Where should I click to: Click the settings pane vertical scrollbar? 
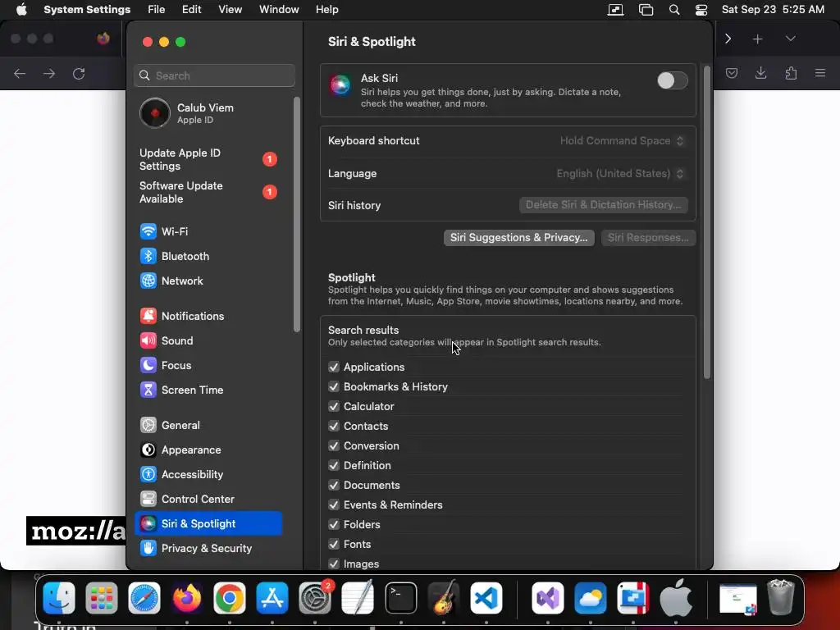706,222
